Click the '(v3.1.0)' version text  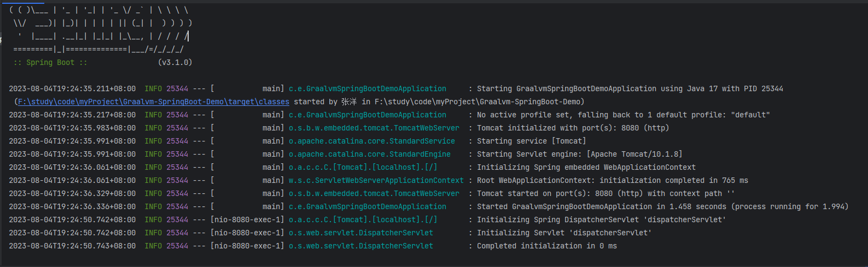[175, 62]
